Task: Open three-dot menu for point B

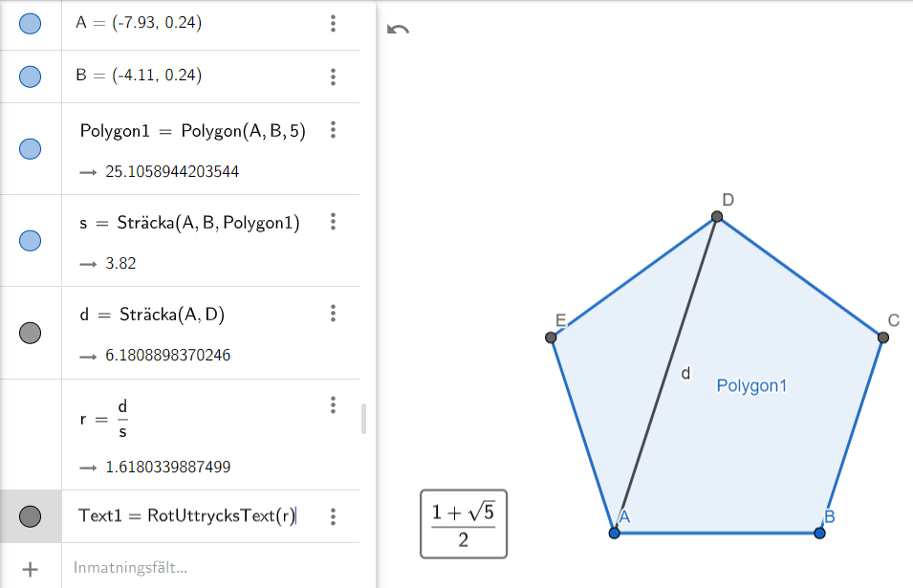Action: pos(333,76)
